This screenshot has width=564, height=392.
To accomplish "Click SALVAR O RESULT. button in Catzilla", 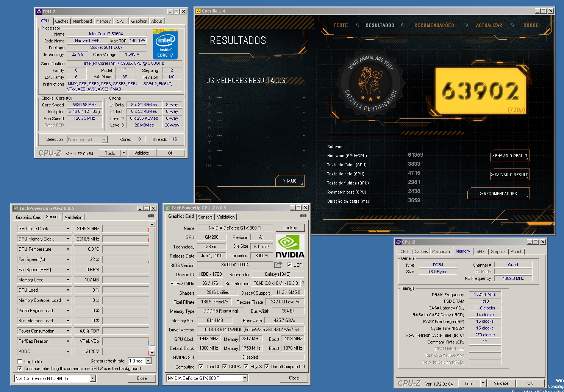I will pos(509,175).
